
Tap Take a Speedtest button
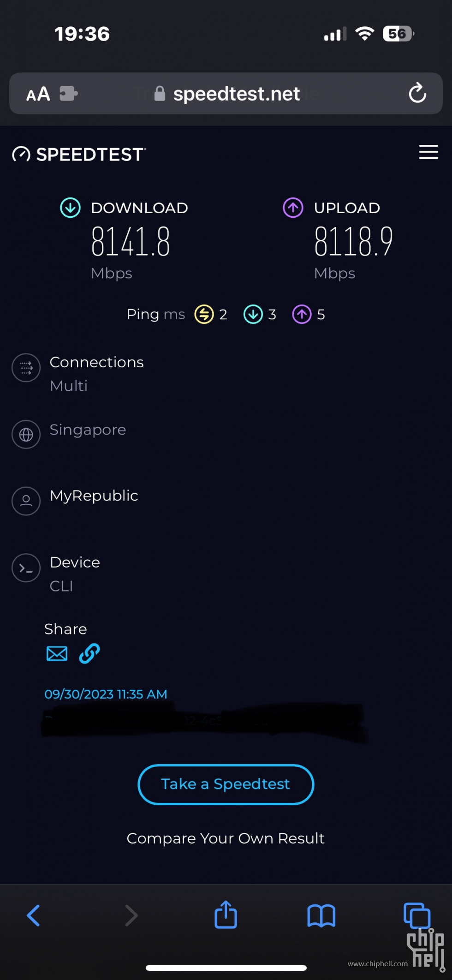tap(226, 784)
